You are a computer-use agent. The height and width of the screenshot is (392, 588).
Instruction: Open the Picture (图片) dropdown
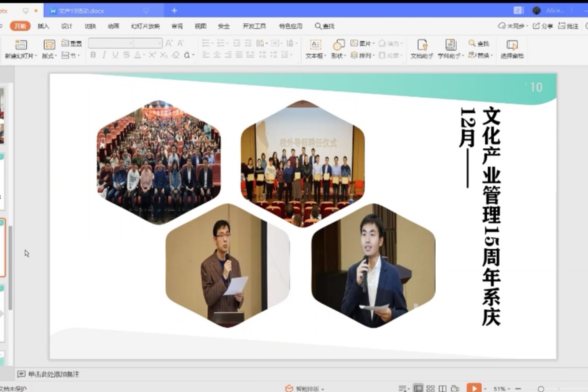(x=362, y=43)
